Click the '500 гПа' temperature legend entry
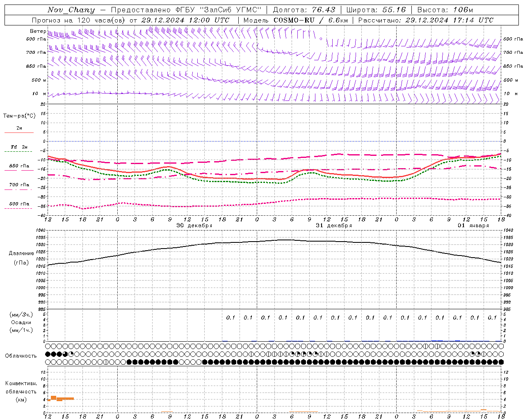This screenshot has height=420, width=525. 19,204
